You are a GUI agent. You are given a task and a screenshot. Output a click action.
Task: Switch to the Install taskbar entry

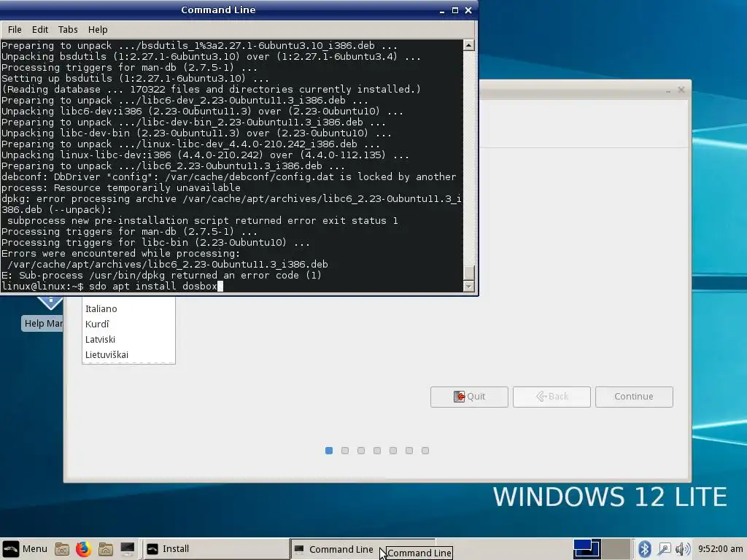tap(215, 549)
